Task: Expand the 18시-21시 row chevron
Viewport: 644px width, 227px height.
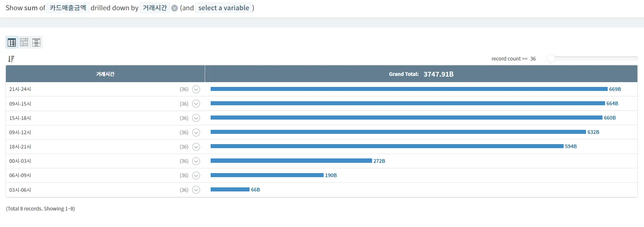Action: click(x=196, y=147)
